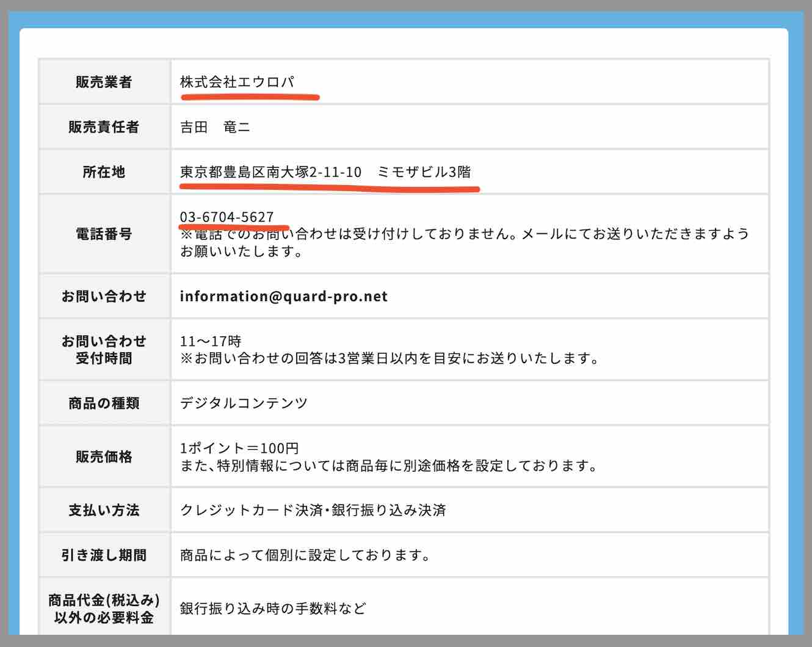Click the 引き渡し期間 row header
This screenshot has height=647, width=812.
point(104,555)
